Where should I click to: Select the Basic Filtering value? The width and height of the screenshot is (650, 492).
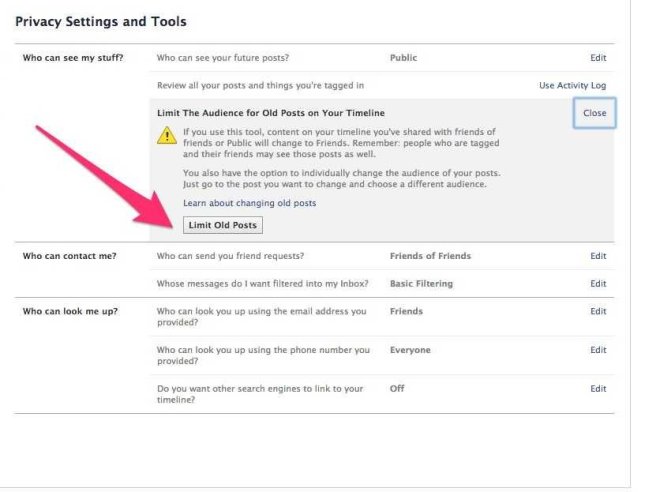click(421, 284)
